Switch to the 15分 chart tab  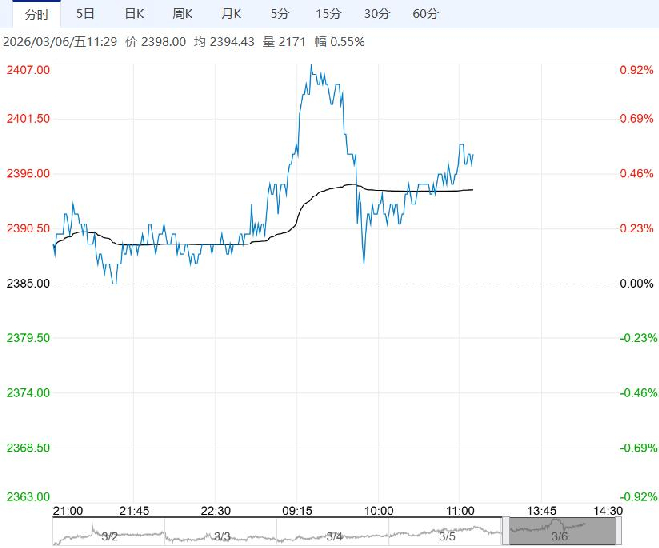(x=327, y=13)
